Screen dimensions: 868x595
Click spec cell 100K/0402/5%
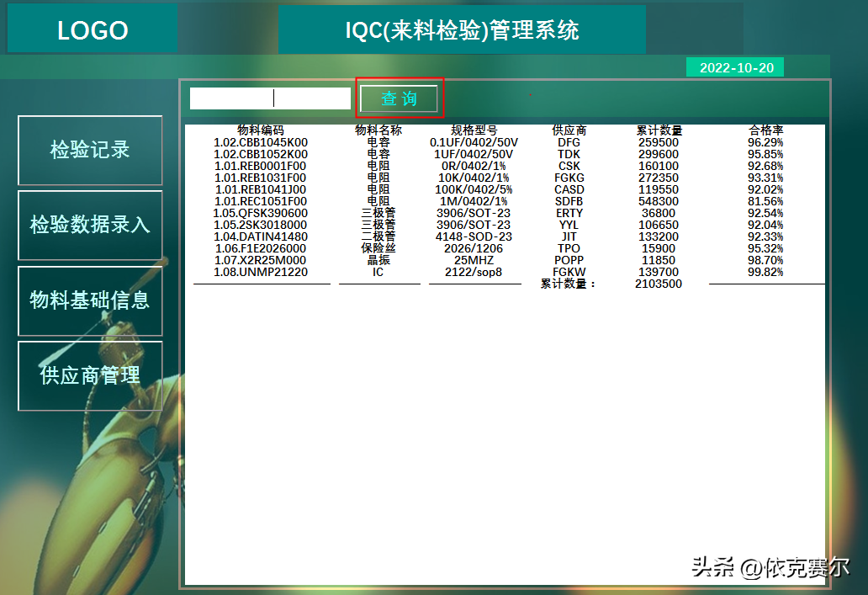[474, 189]
